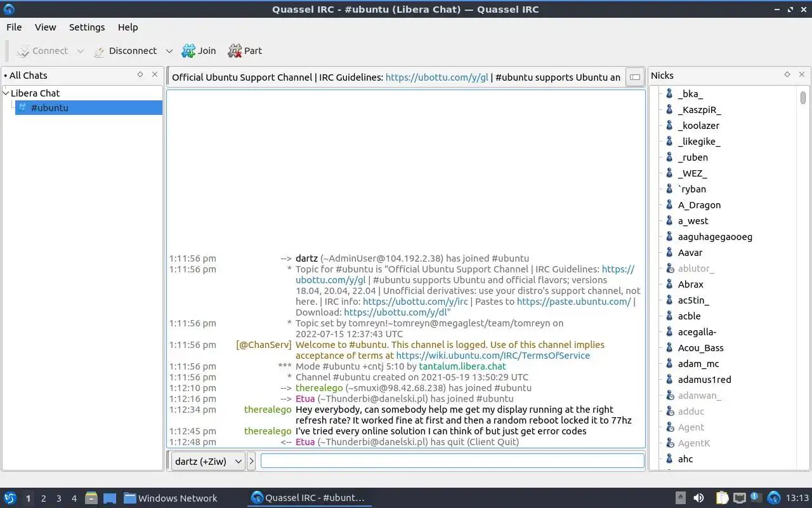
Task: Open the wiki.ubuntu.com TermsOfService link
Action: click(x=493, y=356)
